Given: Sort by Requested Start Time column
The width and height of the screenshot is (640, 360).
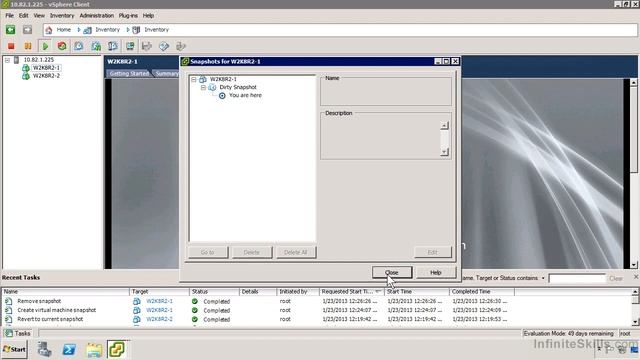Looking at the screenshot, I should 352,291.
